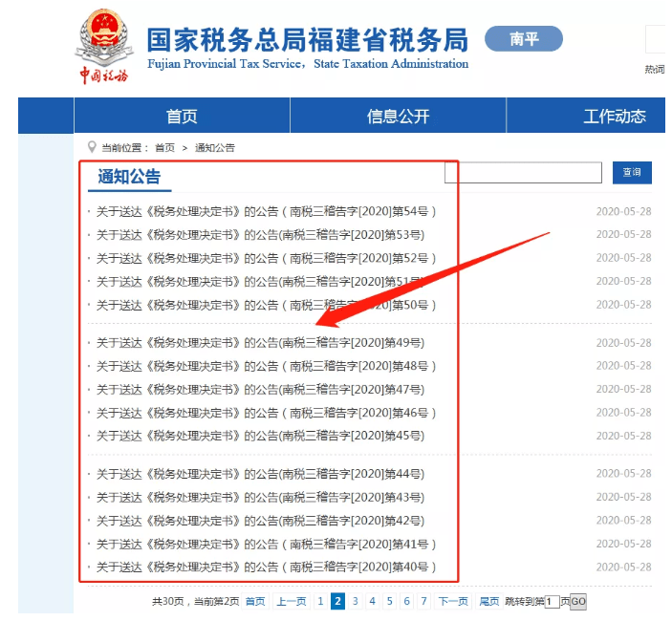
Task: Click the 热词 label near header search
Action: (655, 69)
